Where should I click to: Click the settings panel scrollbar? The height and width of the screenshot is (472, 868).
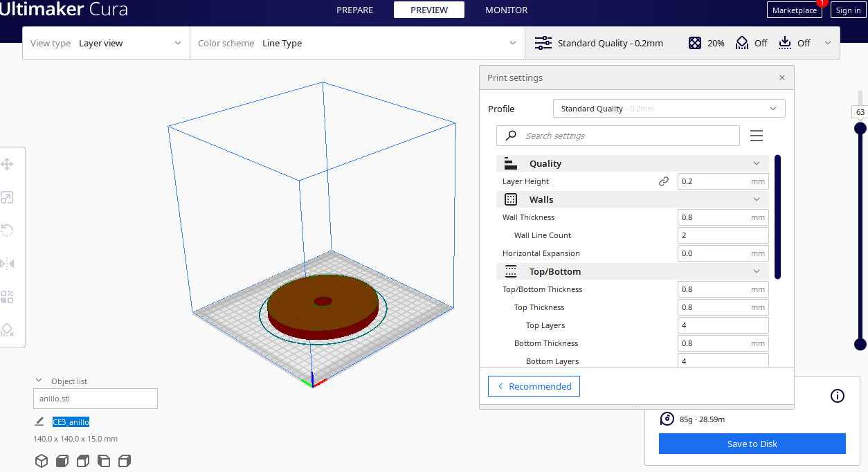coord(777,217)
